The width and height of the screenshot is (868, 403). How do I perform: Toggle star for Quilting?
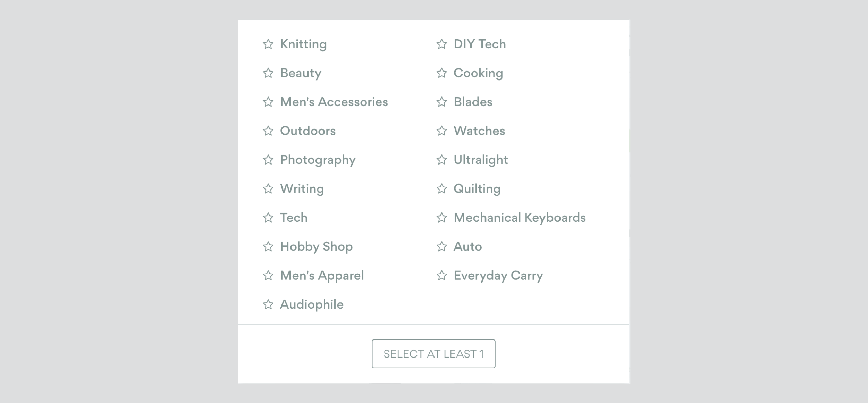441,189
